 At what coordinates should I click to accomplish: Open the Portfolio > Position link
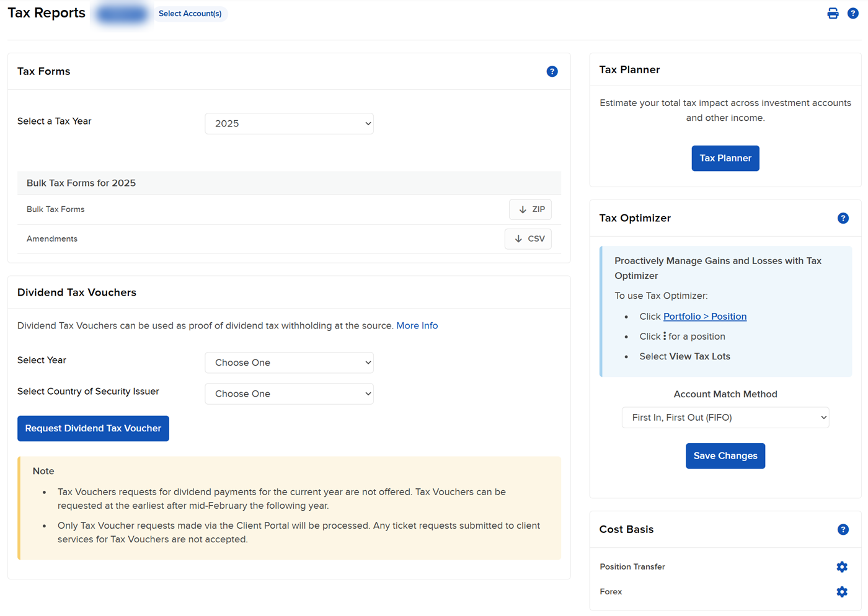pos(705,316)
